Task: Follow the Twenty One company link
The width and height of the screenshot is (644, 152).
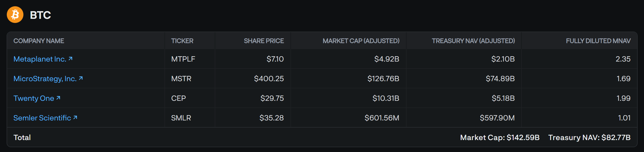Action: [x=34, y=98]
